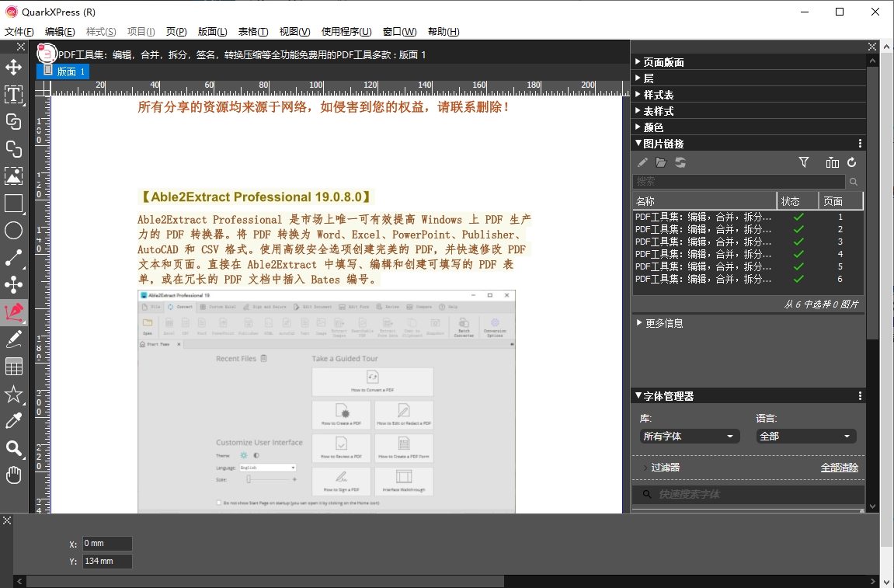Viewport: 894px width, 588px height.
Task: Open the 字体管理器 panel options menu
Action: 860,396
